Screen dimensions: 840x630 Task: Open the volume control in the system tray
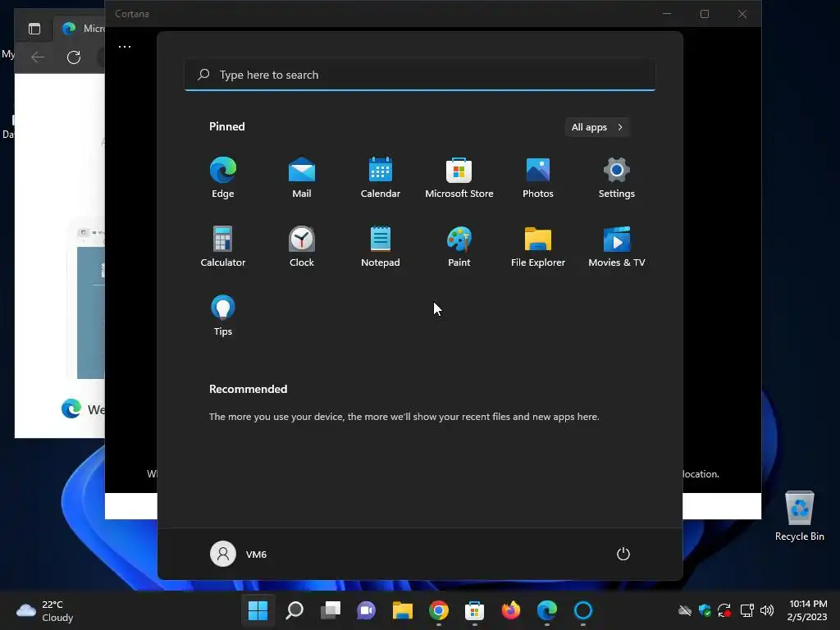[x=767, y=610]
